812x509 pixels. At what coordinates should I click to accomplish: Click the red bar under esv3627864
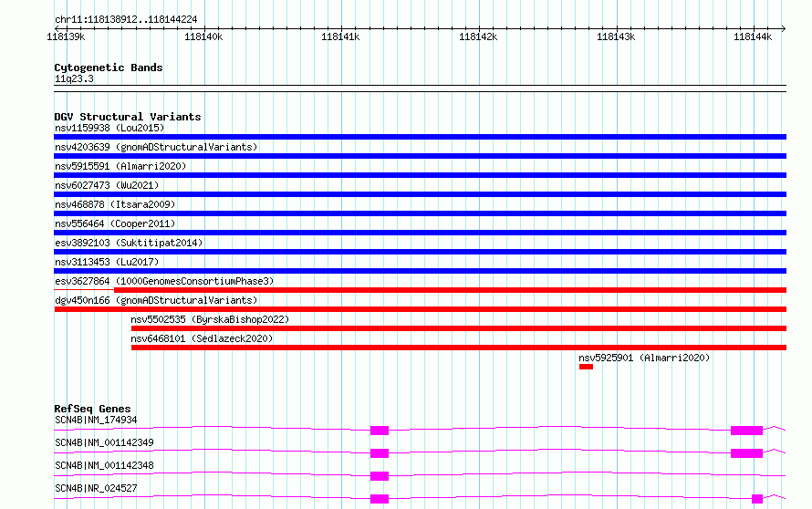tap(451, 290)
